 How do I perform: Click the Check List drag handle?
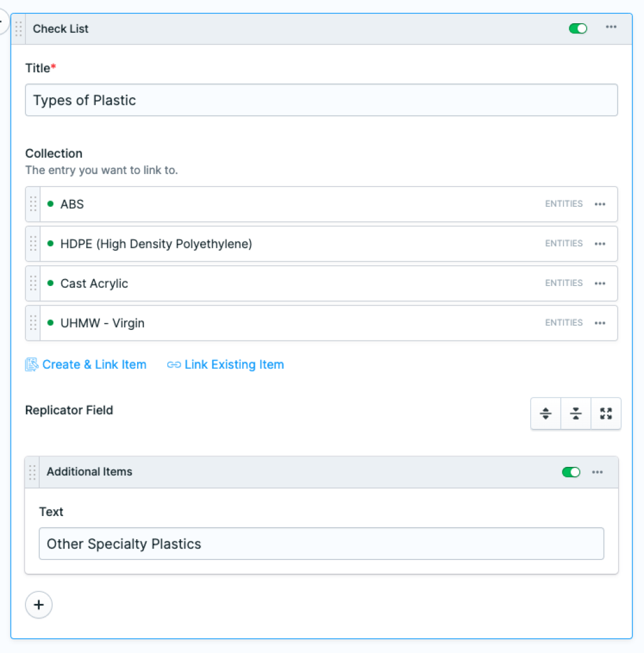[18, 28]
